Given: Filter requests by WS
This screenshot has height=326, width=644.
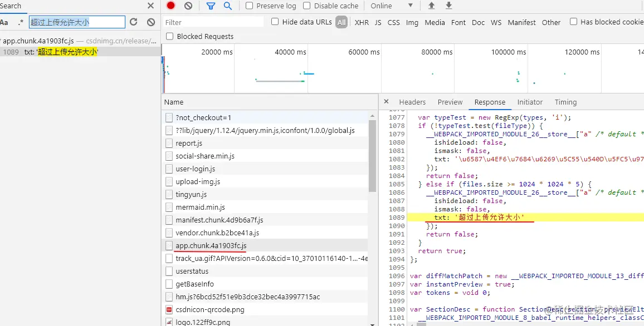Looking at the screenshot, I should [x=496, y=23].
